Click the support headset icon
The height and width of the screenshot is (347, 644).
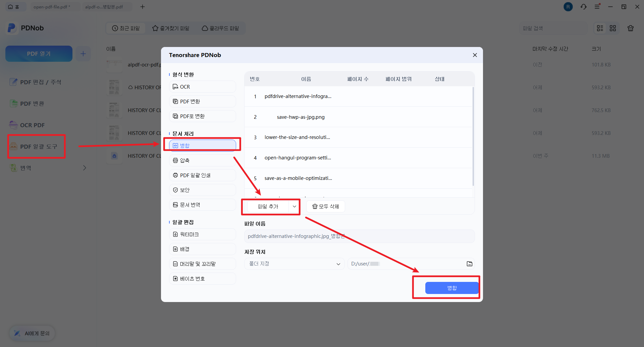coord(584,7)
